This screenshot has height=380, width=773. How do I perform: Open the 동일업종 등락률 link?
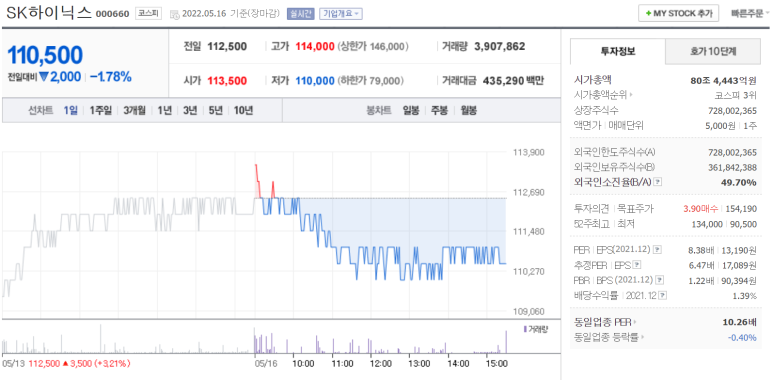click(607, 338)
